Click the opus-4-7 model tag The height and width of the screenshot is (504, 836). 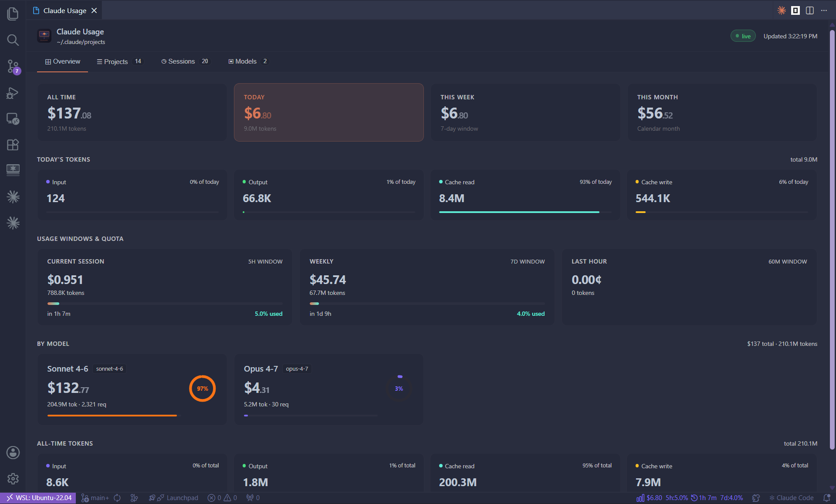(x=297, y=369)
